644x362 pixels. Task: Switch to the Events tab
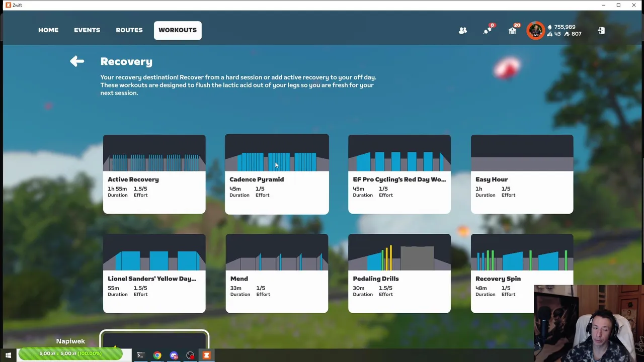coord(87,30)
